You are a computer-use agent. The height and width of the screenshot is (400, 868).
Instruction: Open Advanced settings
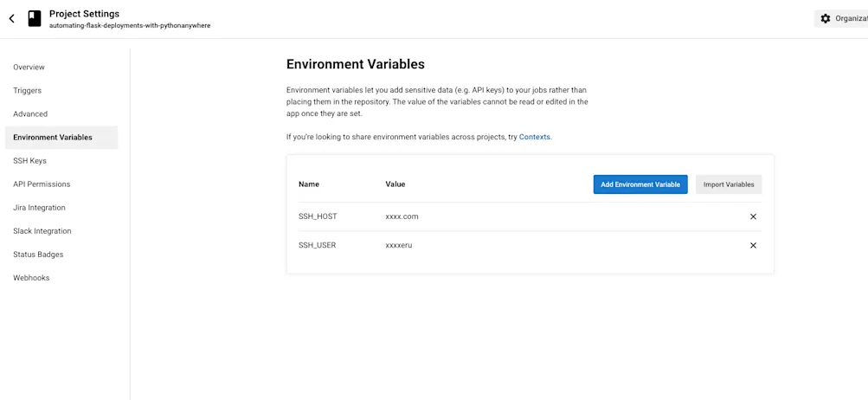pos(30,113)
